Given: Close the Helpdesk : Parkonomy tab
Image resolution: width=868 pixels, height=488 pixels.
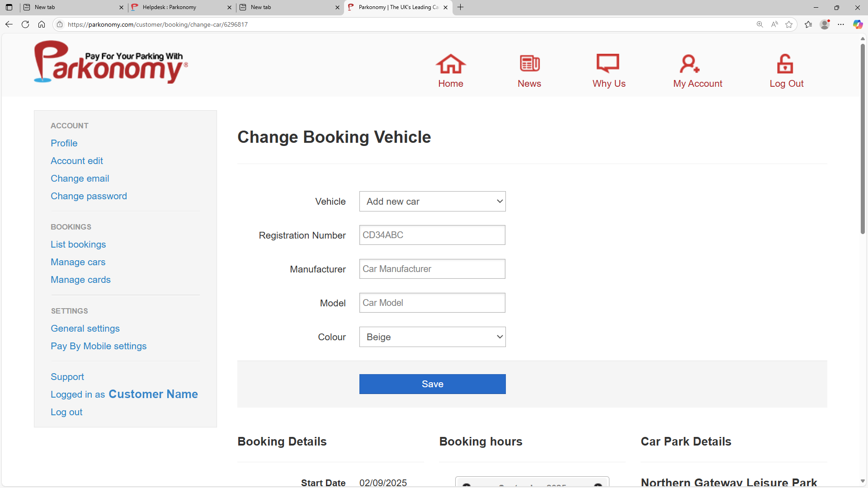Looking at the screenshot, I should [229, 7].
